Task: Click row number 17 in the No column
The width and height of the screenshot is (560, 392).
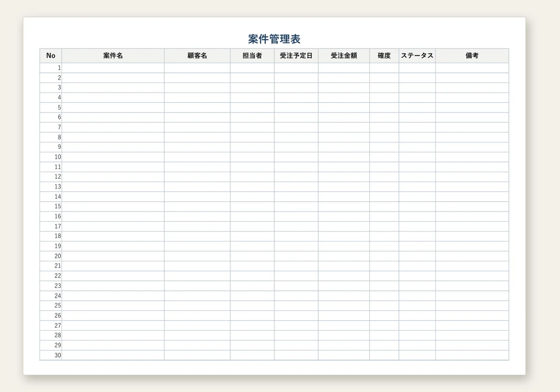Action: (51, 226)
